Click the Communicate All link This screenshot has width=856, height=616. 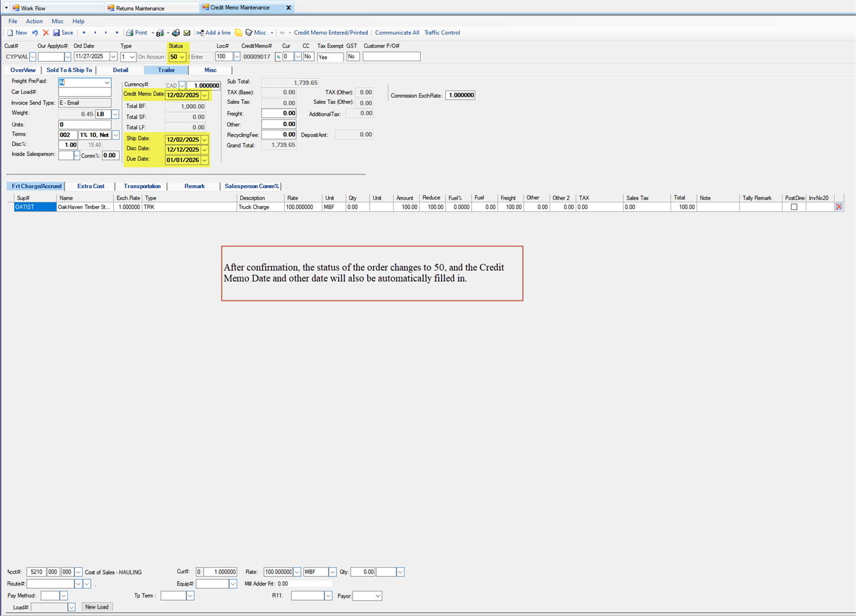397,33
